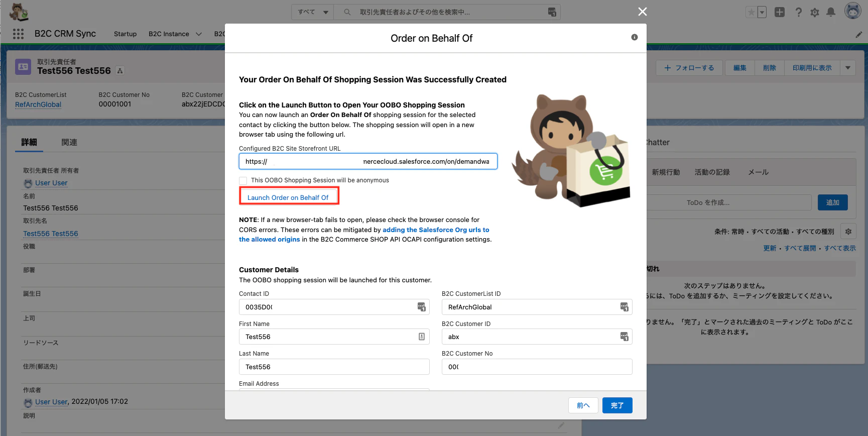This screenshot has width=868, height=436.
Task: Click the 更新 refresh link
Action: tap(770, 249)
